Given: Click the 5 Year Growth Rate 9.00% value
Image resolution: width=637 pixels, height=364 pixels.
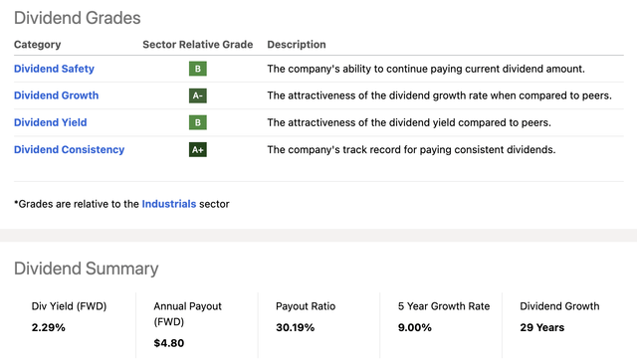Looking at the screenshot, I should coord(415,327).
